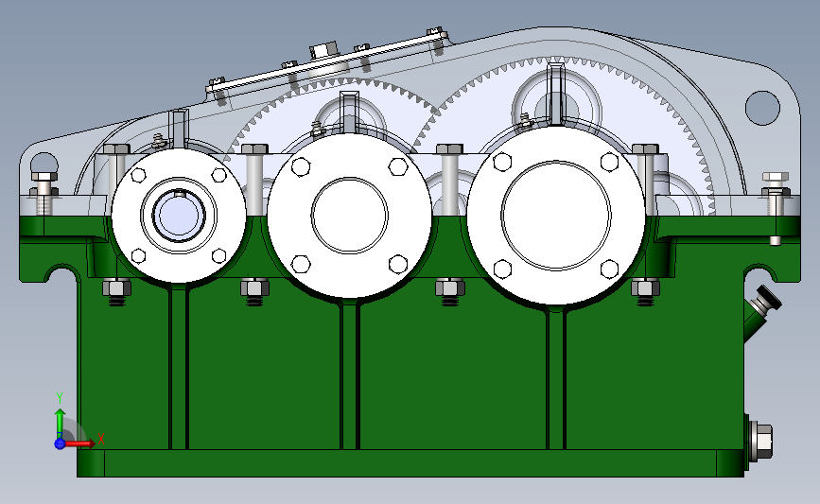The width and height of the screenshot is (820, 504).
Task: Select the far-right flange bolt head
Action: [x=776, y=177]
